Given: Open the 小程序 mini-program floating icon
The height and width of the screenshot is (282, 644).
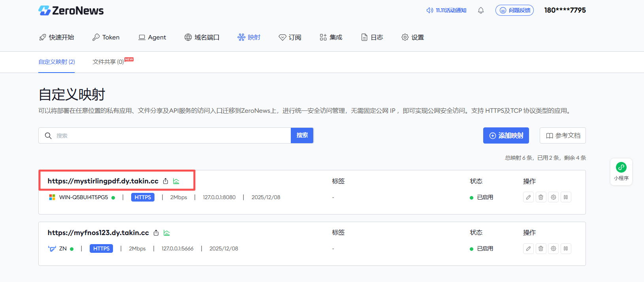Looking at the screenshot, I should (621, 171).
